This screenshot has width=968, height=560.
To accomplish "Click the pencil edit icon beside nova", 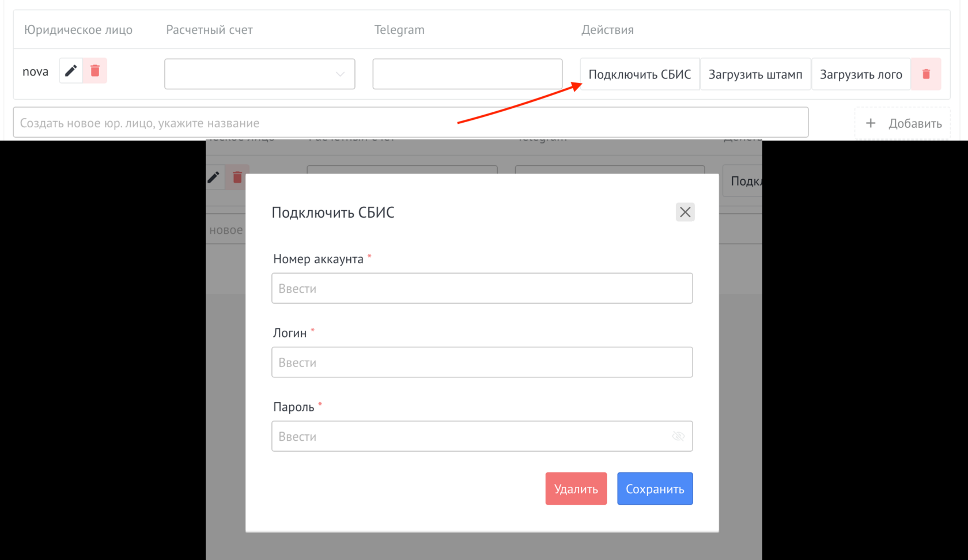I will click(71, 71).
